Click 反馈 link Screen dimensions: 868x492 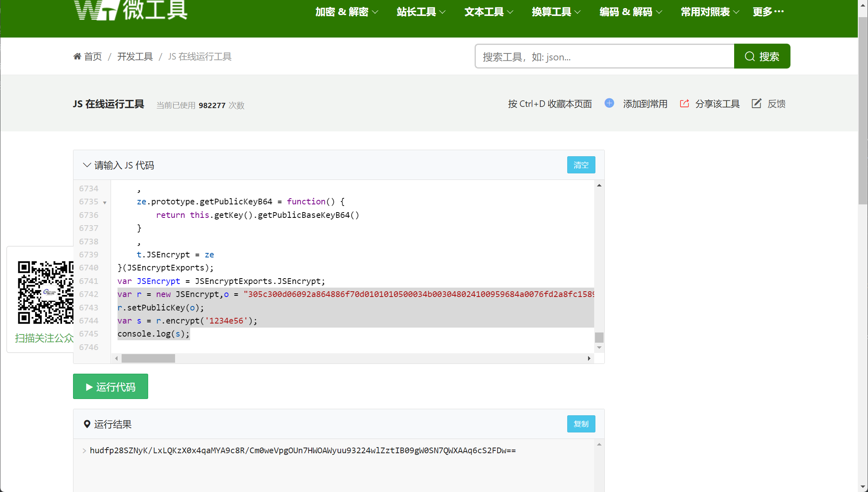pyautogui.click(x=776, y=104)
